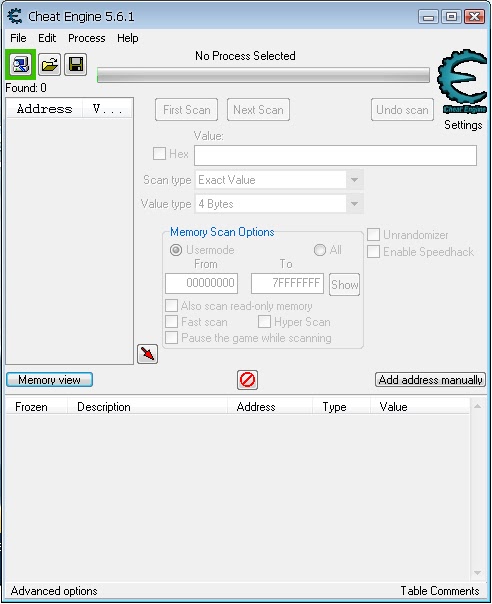Viewport: 492px width, 604px height.
Task: Click the Cheat Engine title bar icon
Action: pos(15,16)
